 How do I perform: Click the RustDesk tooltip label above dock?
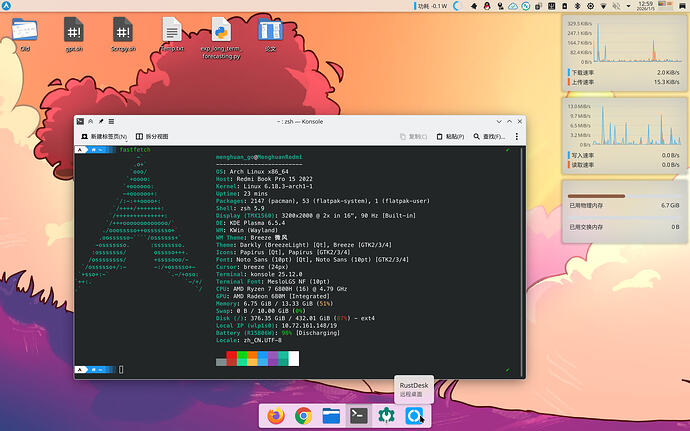coord(414,389)
